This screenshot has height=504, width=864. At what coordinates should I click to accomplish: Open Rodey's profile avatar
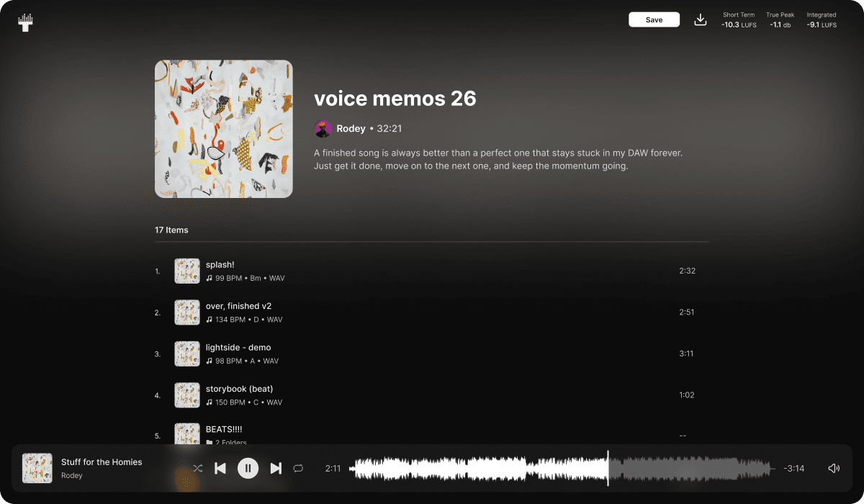tap(323, 129)
